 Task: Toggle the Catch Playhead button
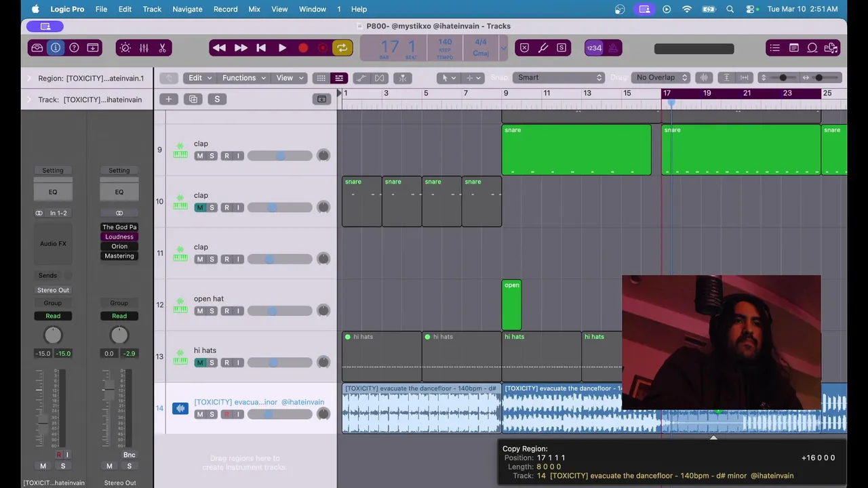click(403, 78)
